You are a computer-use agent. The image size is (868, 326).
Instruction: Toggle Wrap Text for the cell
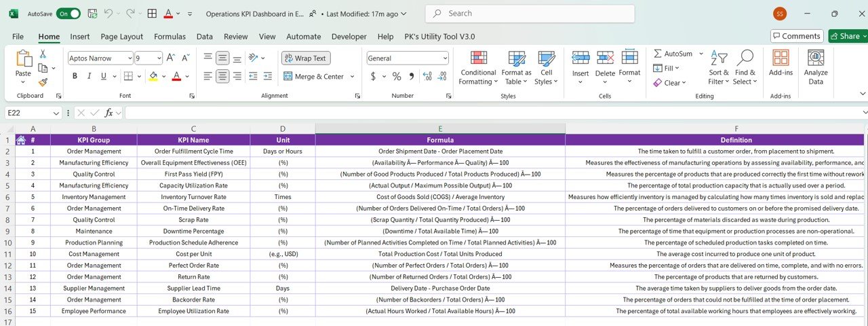click(305, 58)
